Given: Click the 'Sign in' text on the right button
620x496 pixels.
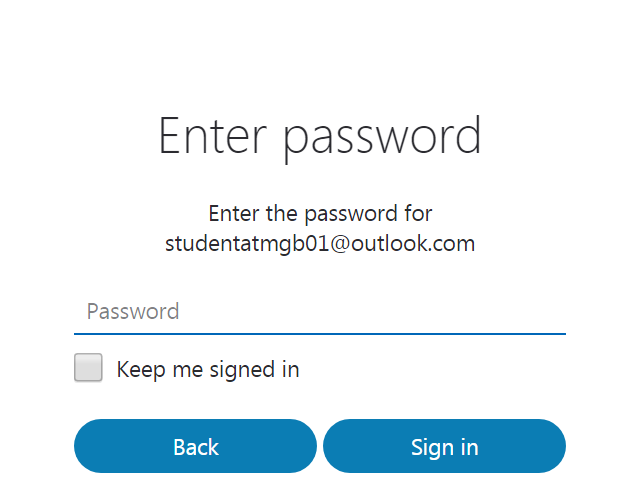Looking at the screenshot, I should (445, 448).
